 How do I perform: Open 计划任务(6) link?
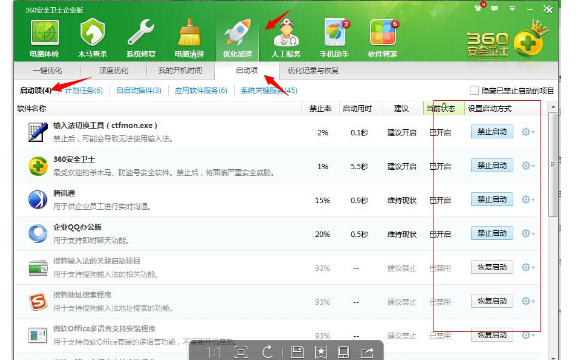click(x=84, y=90)
